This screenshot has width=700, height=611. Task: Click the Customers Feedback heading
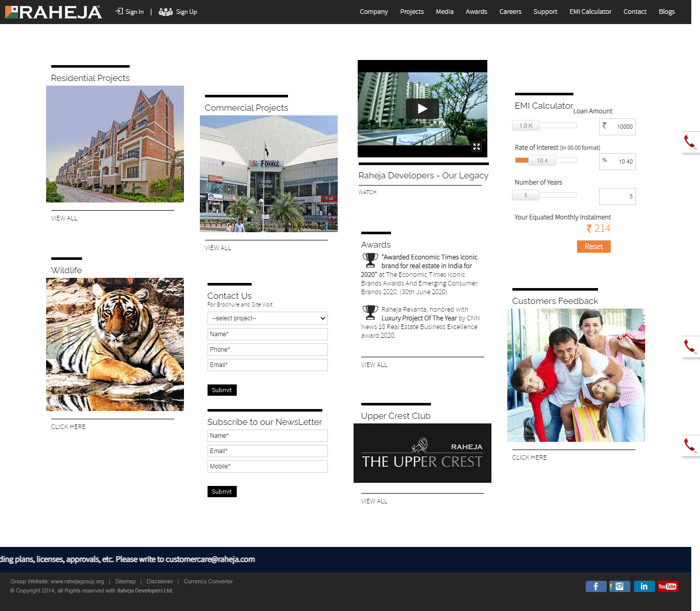coord(555,301)
